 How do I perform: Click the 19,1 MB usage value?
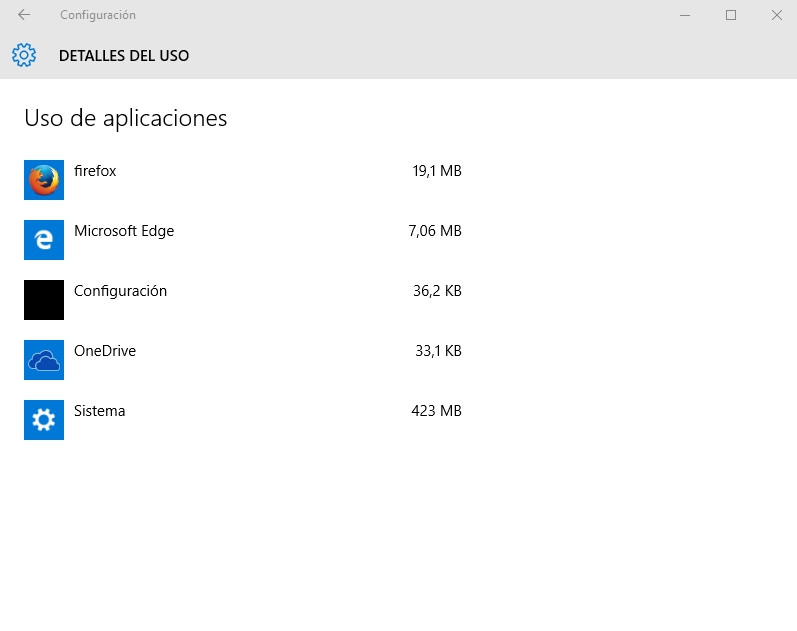point(436,171)
